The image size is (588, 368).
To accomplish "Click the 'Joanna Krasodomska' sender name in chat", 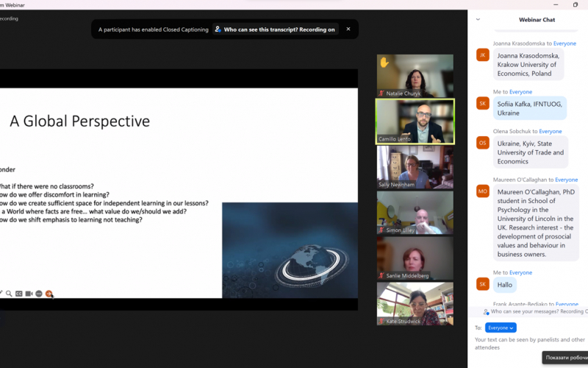I will (x=519, y=43).
